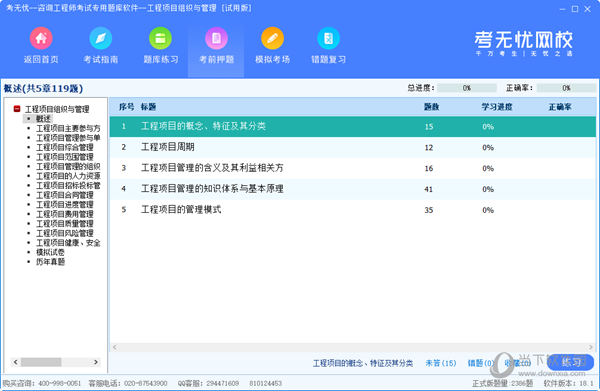This screenshot has width=600, height=391.
Task: Select the 概述 tree node
Action: point(43,119)
